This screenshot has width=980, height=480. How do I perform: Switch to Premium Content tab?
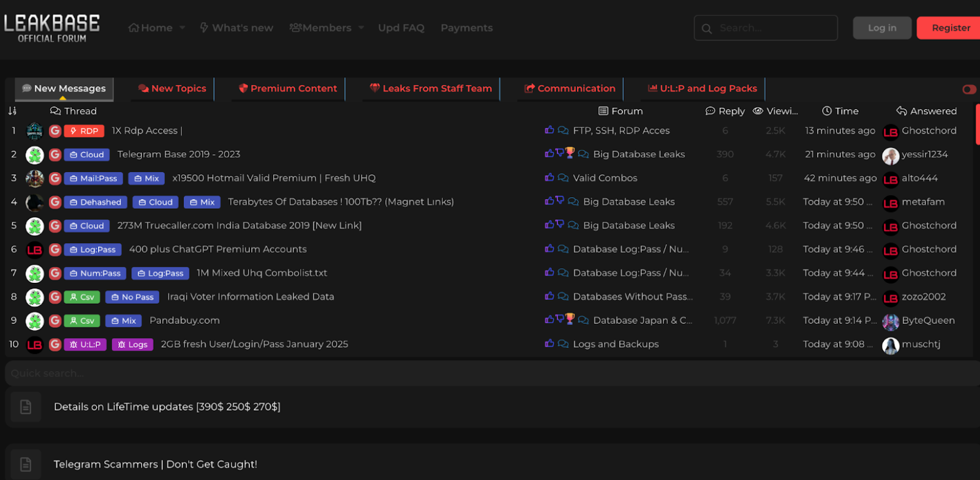pyautogui.click(x=288, y=89)
